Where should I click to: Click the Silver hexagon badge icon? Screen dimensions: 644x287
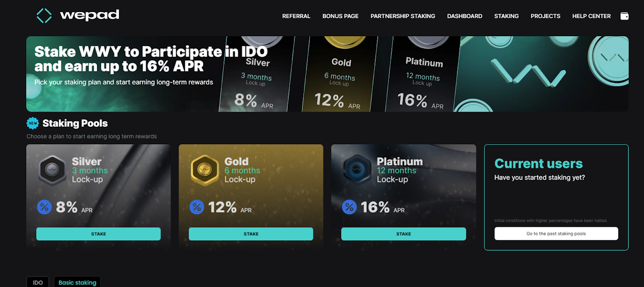coord(52,170)
